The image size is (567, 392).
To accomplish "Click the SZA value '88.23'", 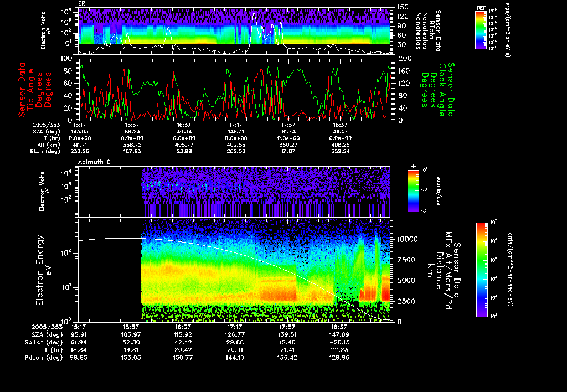I will click(x=132, y=132).
